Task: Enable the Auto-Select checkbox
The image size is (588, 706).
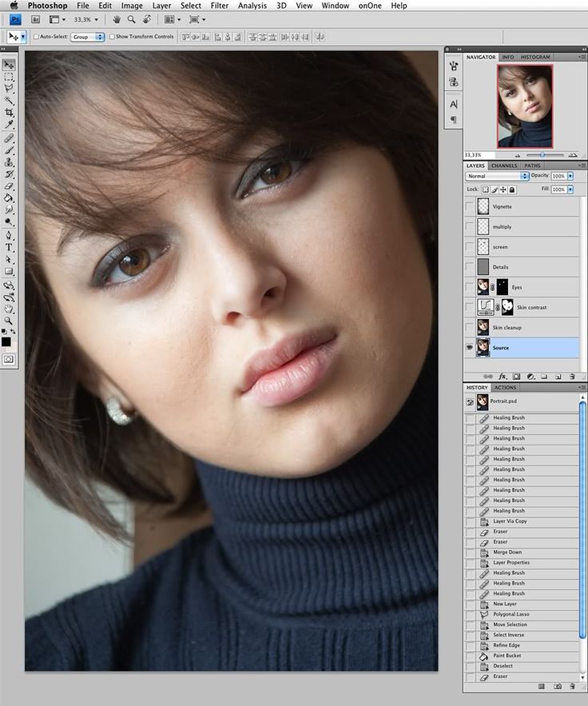Action: [x=36, y=37]
